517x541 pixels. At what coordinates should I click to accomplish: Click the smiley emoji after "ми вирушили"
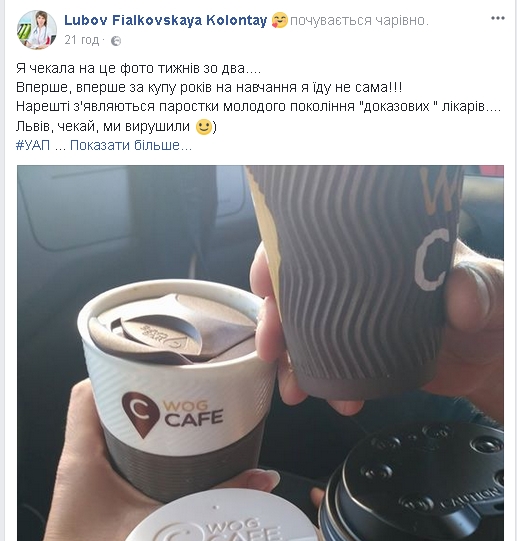[x=204, y=127]
